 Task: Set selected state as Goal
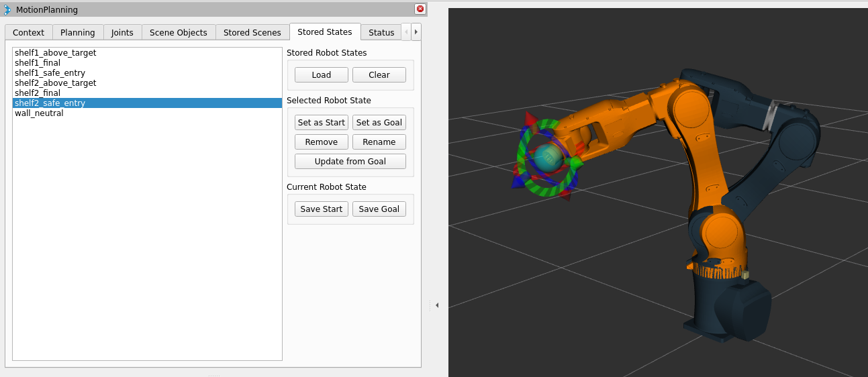click(x=379, y=122)
